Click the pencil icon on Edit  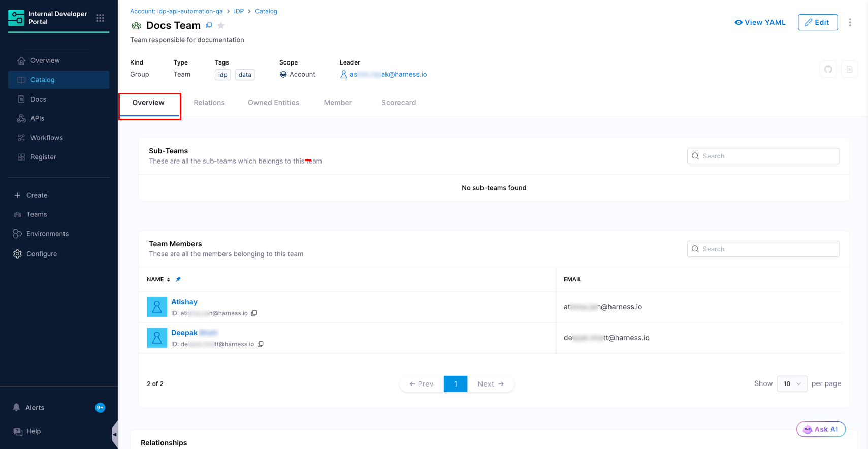point(808,22)
